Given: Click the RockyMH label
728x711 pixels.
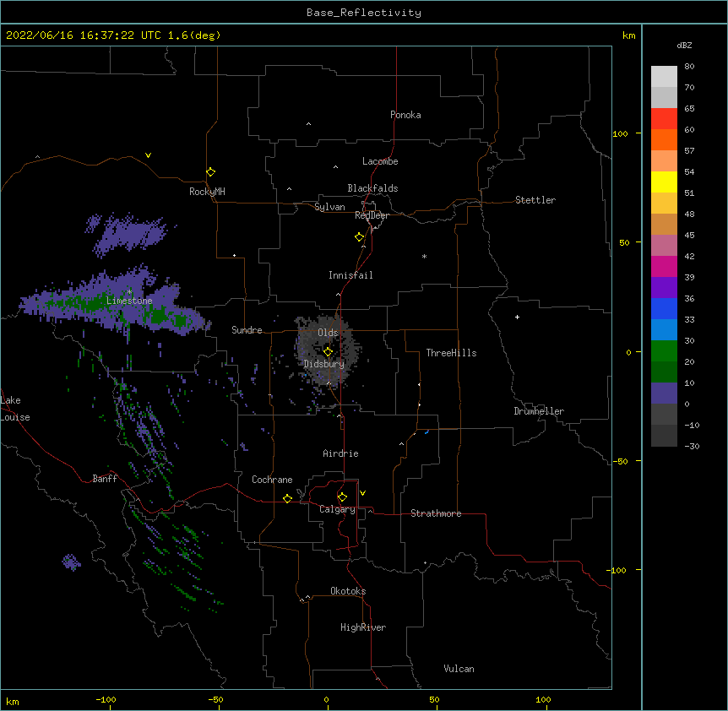Looking at the screenshot, I should pos(207,192).
